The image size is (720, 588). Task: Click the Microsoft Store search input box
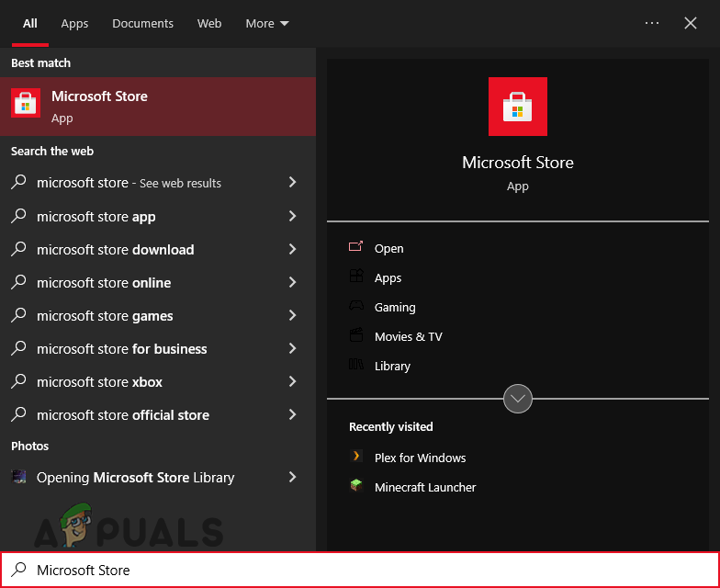[367, 570]
